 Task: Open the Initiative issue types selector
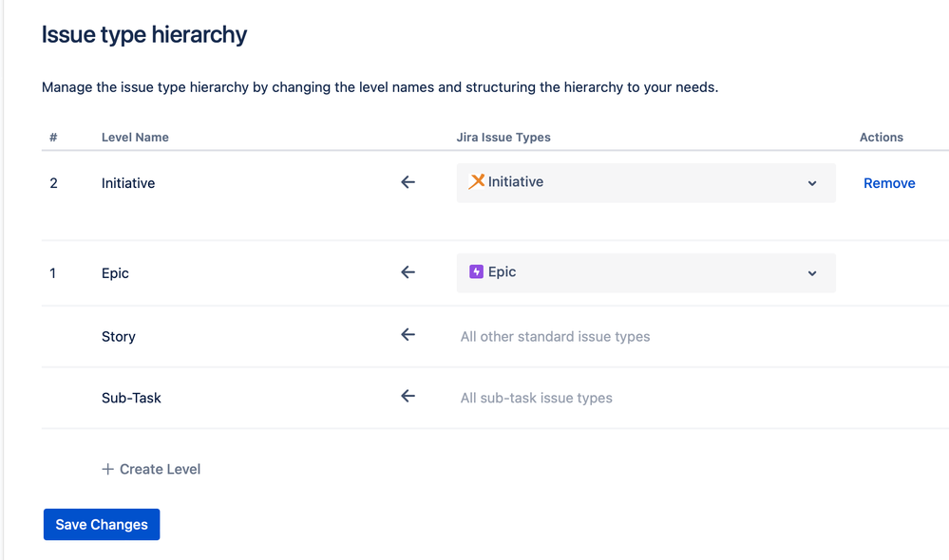pyautogui.click(x=646, y=182)
